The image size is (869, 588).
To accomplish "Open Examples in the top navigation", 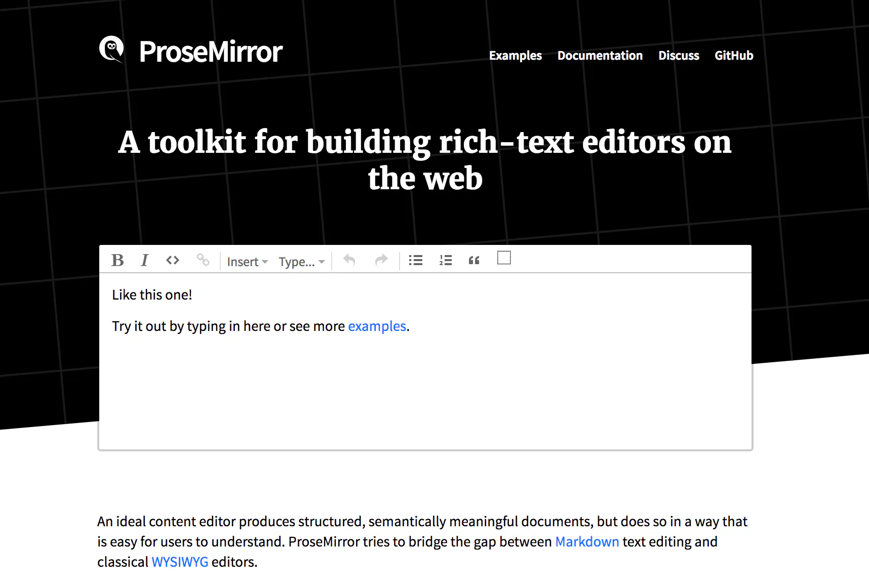I will point(515,56).
